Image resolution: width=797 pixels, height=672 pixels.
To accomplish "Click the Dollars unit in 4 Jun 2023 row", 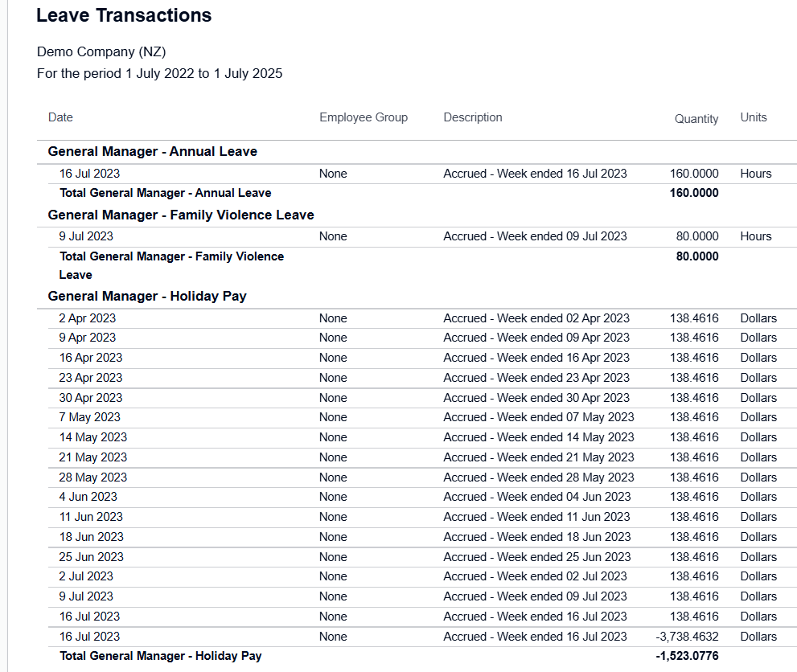I will (x=758, y=497).
